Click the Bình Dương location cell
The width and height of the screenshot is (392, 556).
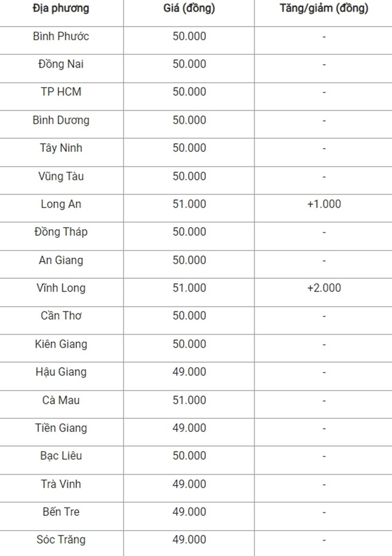[61, 120]
